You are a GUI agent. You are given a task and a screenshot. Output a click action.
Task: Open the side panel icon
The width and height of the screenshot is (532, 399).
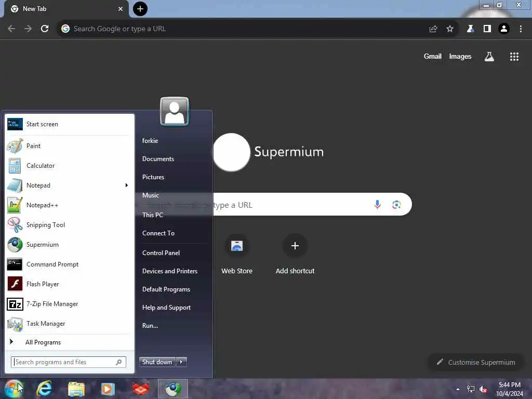[x=487, y=29]
